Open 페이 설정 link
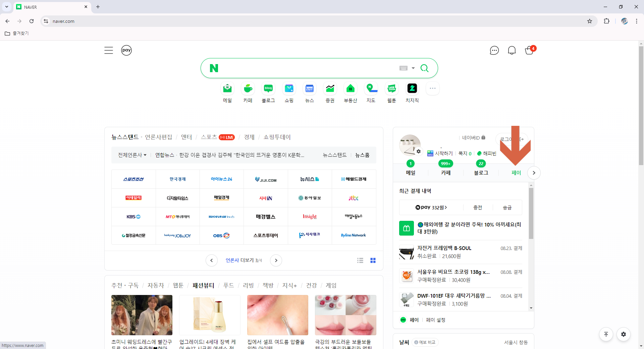The width and height of the screenshot is (644, 349). tap(435, 320)
